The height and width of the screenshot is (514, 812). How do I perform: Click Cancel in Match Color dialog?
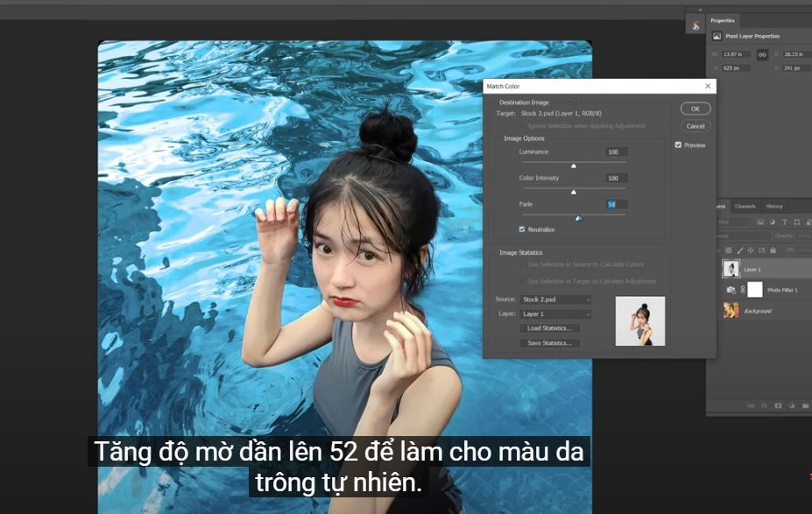click(695, 126)
